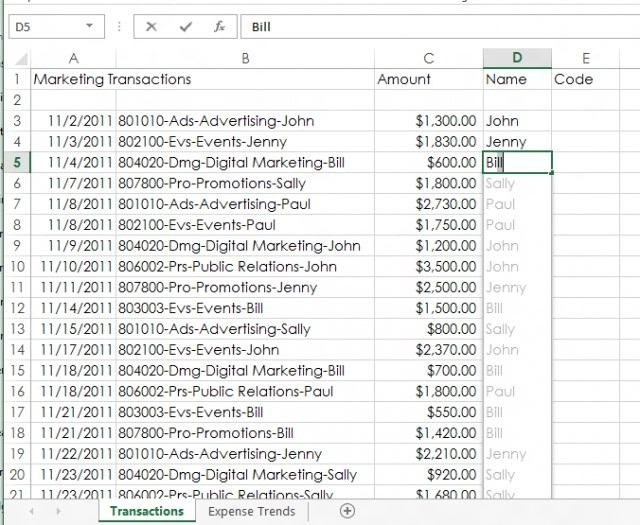Screen dimensions: 640x525
Task: Click the previous sheet navigation arrow
Action: pyautogui.click(x=30, y=511)
